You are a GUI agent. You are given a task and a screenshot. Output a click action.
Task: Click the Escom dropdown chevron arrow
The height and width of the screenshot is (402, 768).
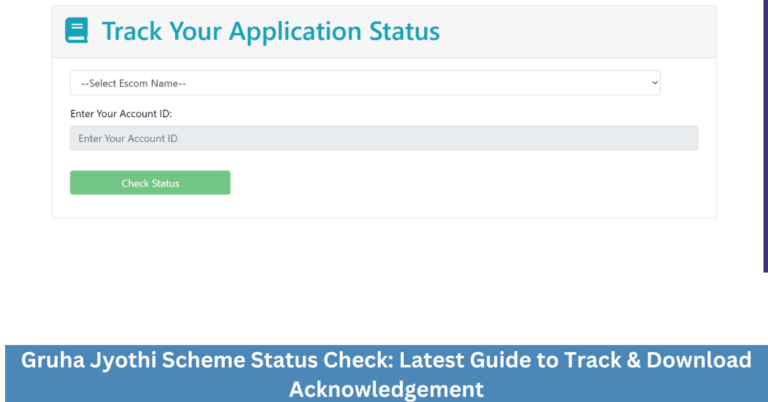coord(655,83)
